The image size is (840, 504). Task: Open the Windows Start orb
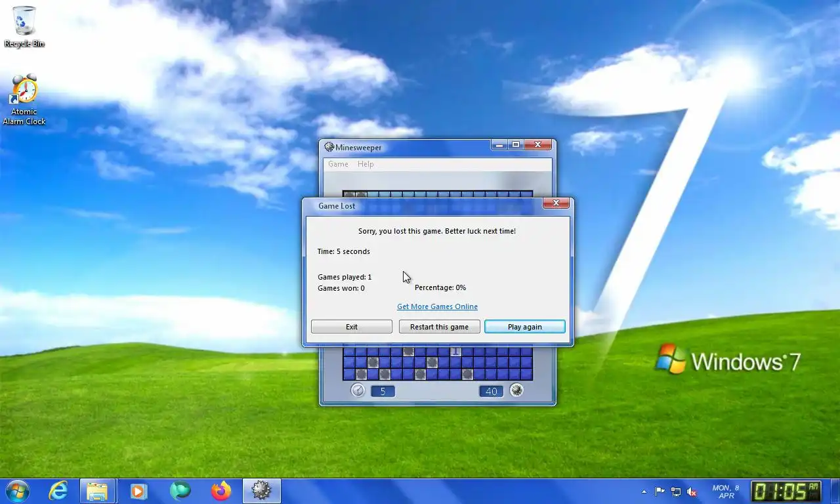coord(17,490)
